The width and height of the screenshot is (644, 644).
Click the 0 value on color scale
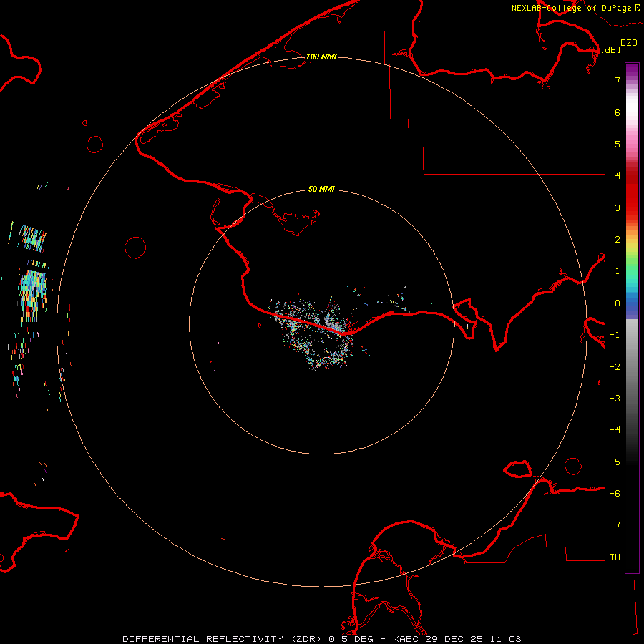[x=618, y=303]
